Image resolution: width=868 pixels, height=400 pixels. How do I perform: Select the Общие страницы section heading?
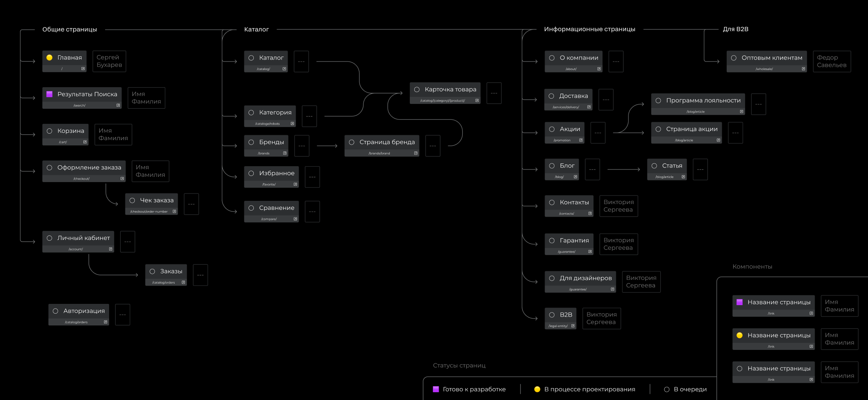(70, 29)
